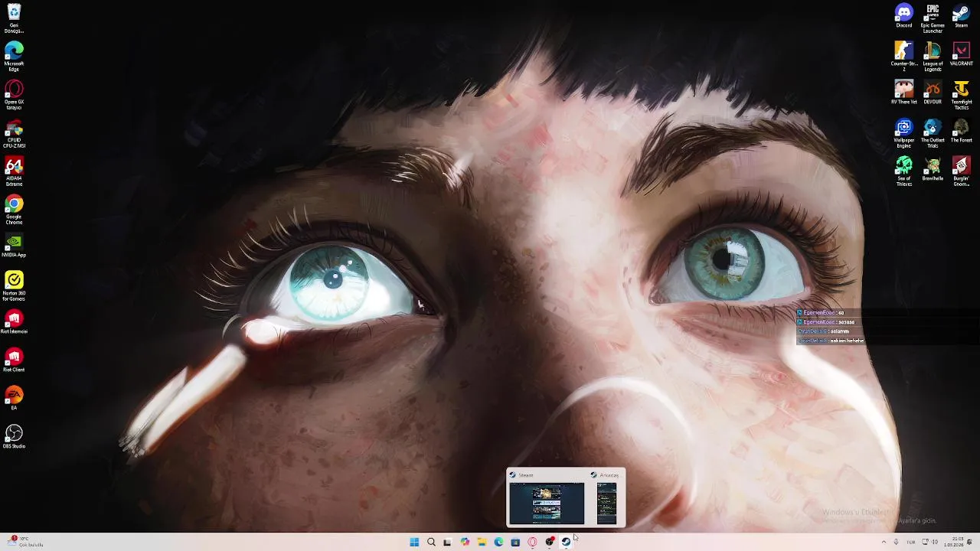Select the Google Chrome desktop shortcut

14,210
